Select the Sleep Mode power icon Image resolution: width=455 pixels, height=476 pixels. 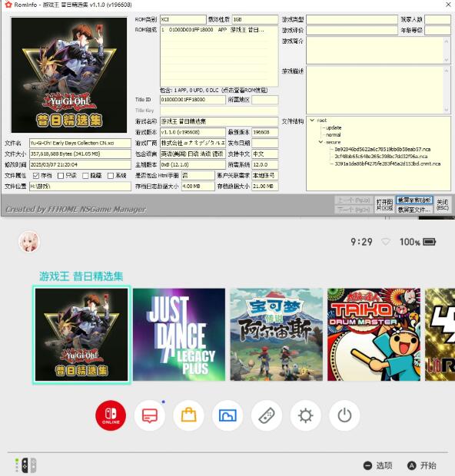click(x=344, y=415)
